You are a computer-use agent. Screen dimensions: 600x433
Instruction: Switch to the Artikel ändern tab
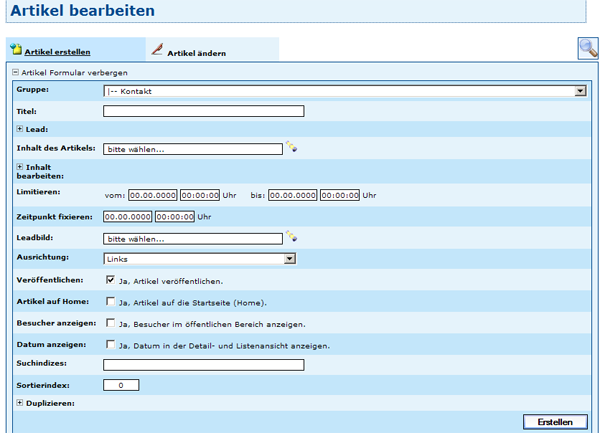tap(196, 52)
